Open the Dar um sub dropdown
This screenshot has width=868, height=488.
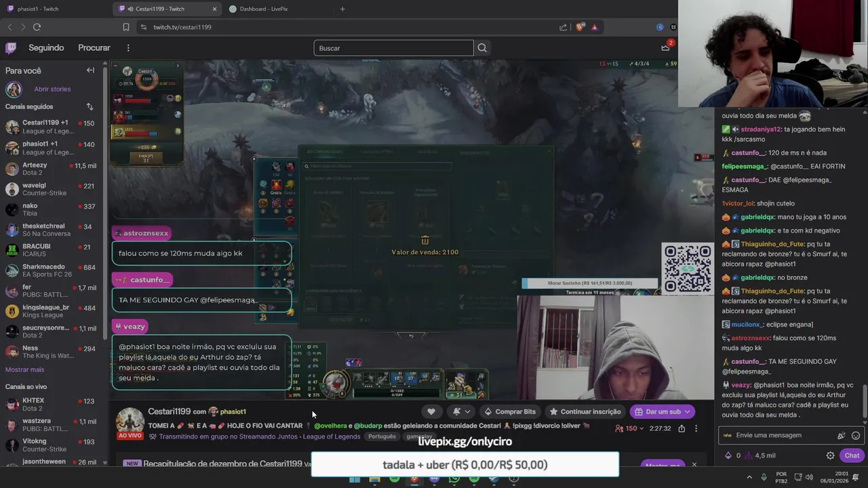click(663, 411)
